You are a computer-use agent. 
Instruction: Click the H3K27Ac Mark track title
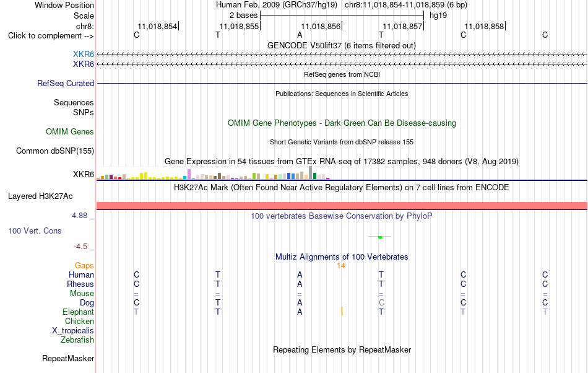[x=342, y=188]
